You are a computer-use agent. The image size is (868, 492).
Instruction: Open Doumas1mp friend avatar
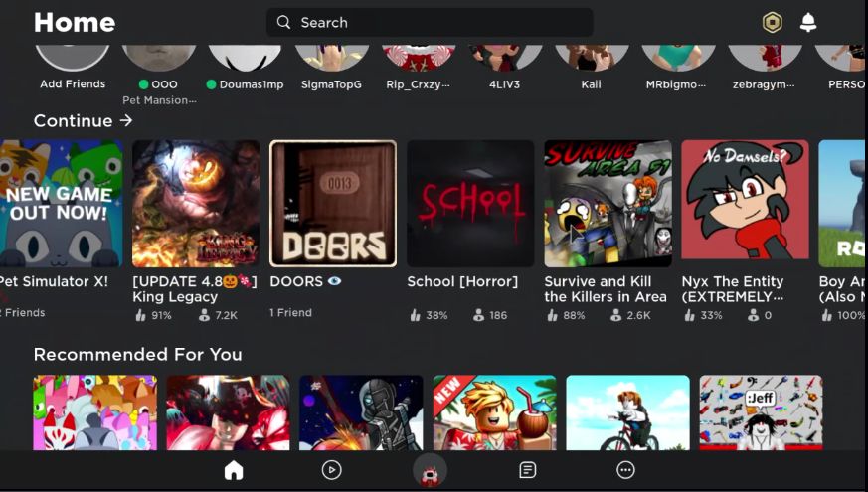pyautogui.click(x=245, y=60)
